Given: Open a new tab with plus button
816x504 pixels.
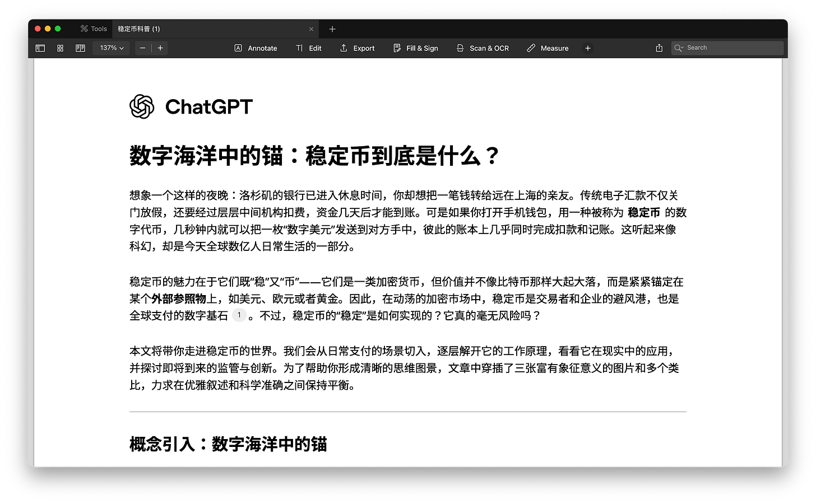Looking at the screenshot, I should click(x=332, y=29).
